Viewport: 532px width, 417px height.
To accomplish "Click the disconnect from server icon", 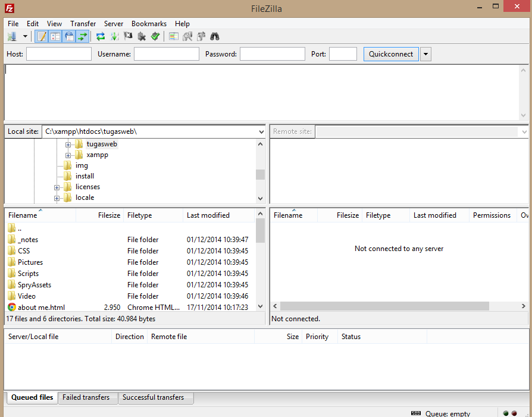I will pyautogui.click(x=142, y=36).
